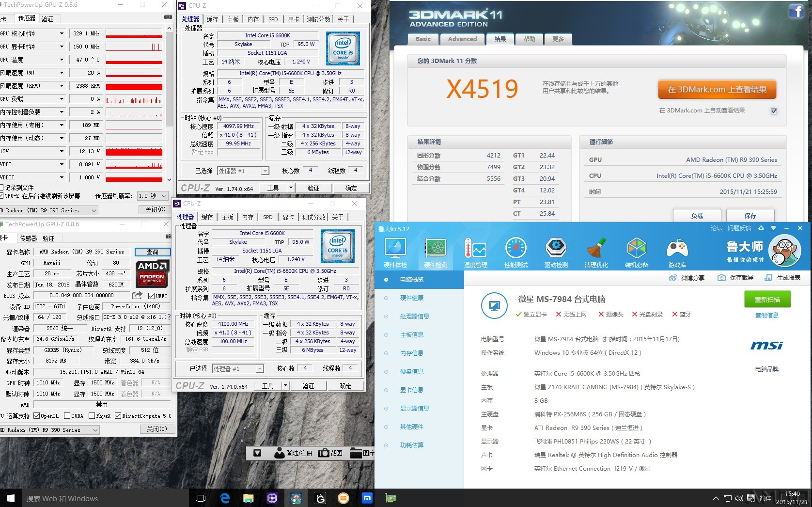Open GPU 核心时钟 sensor dropdown
This screenshot has height=507, width=812.
(x=62, y=33)
